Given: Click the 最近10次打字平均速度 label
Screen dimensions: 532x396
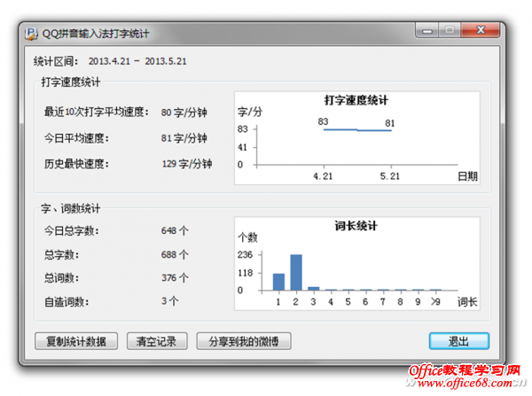Looking at the screenshot, I should coord(97,112).
